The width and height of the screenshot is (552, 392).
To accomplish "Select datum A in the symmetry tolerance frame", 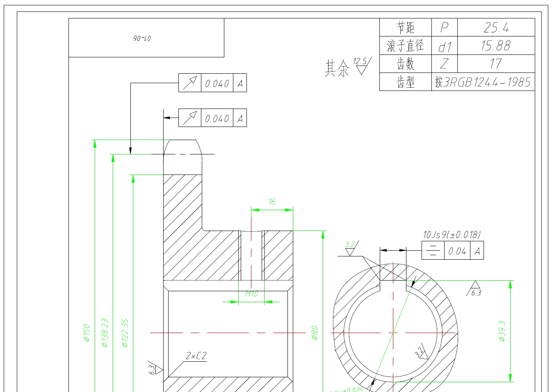I will pos(477,251).
